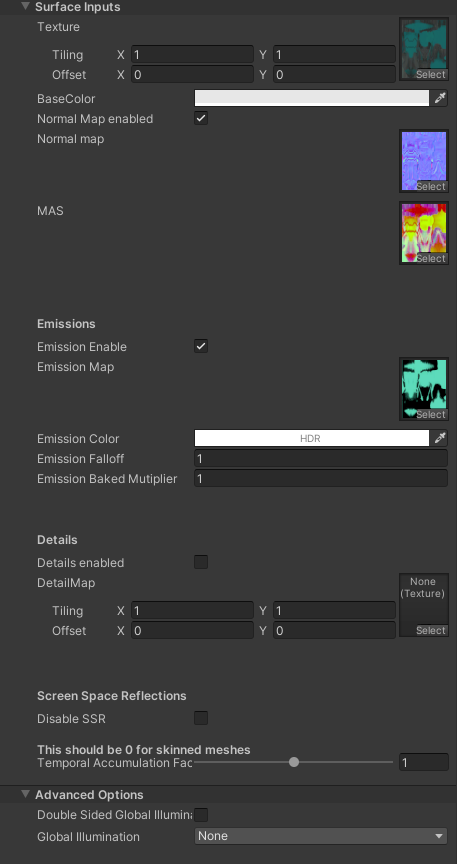Viewport: 457px width, 864px height.
Task: Click the DetailMap Offset X field
Action: [192, 630]
